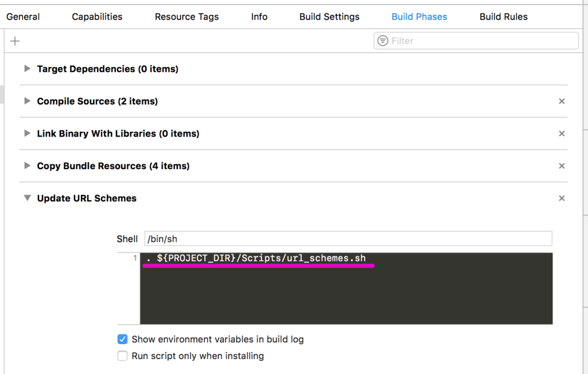The width and height of the screenshot is (588, 374).
Task: Uncheck Show environment variables in build log
Action: tap(122, 339)
